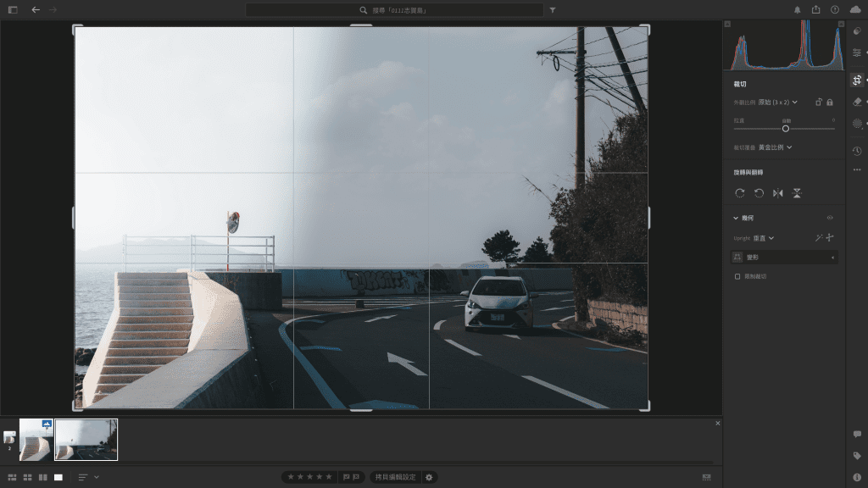Click the rotate clockwise icon
This screenshot has height=488, width=868.
[x=740, y=193]
